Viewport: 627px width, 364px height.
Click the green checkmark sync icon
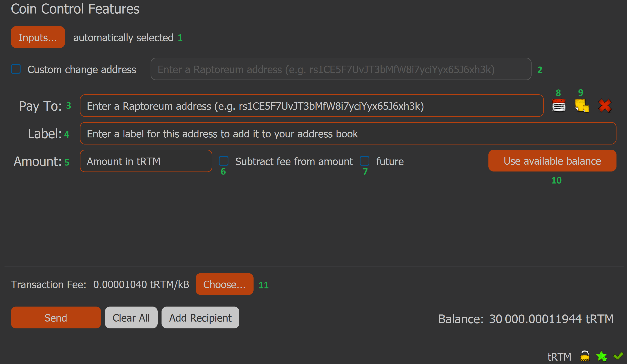click(x=618, y=356)
